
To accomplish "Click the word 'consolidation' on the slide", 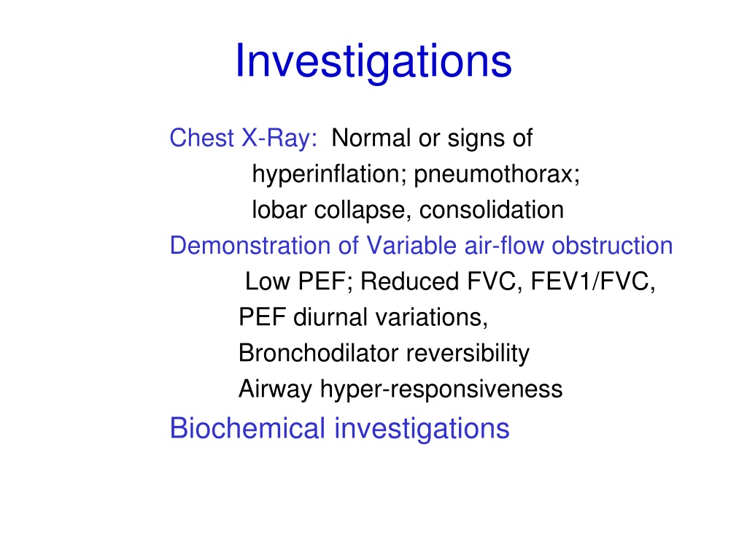I will pos(492,210).
